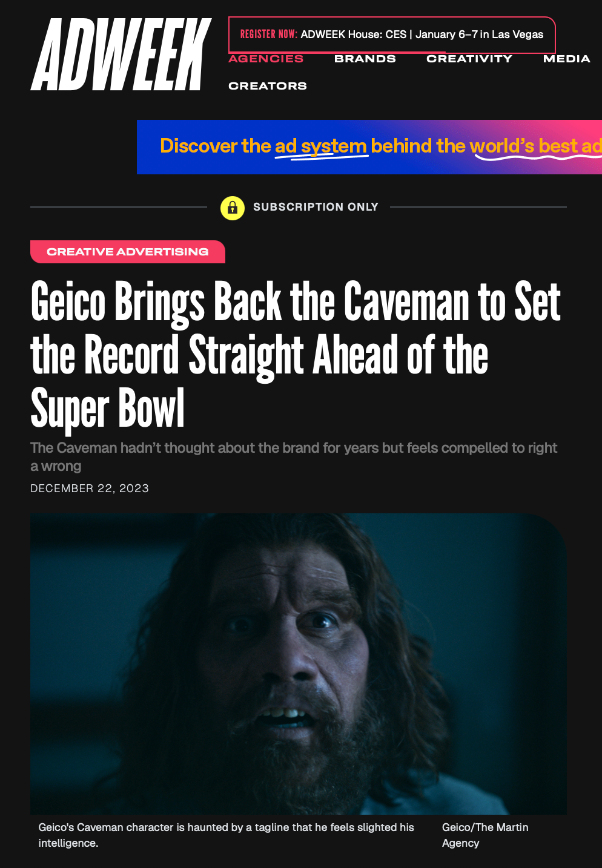The image size is (602, 868).
Task: Click the ADWEEK logo
Action: pos(121,54)
